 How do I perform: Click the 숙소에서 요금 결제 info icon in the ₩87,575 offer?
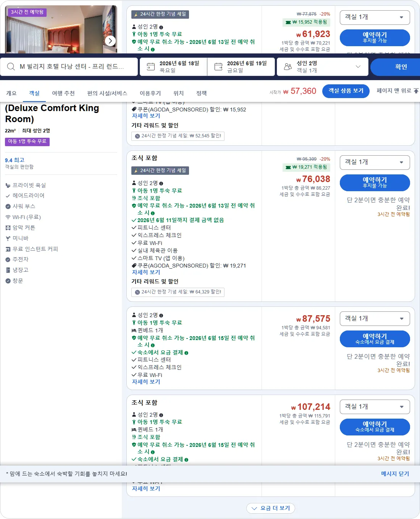[186, 353]
